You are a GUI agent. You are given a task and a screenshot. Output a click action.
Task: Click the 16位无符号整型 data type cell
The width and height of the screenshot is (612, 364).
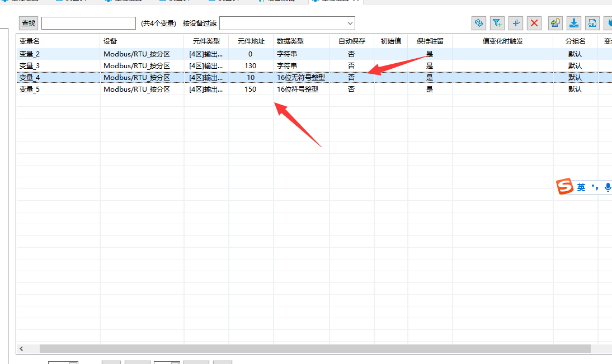click(x=302, y=78)
